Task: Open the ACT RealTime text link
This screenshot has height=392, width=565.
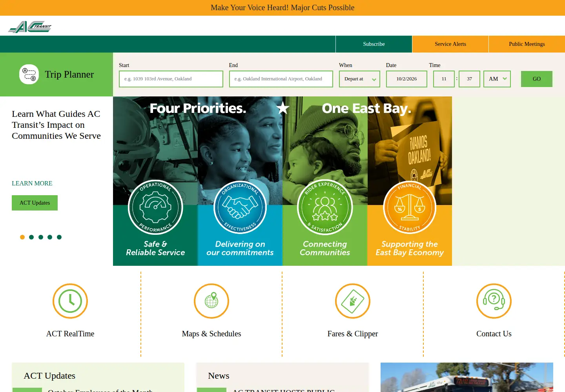Action: 70,334
